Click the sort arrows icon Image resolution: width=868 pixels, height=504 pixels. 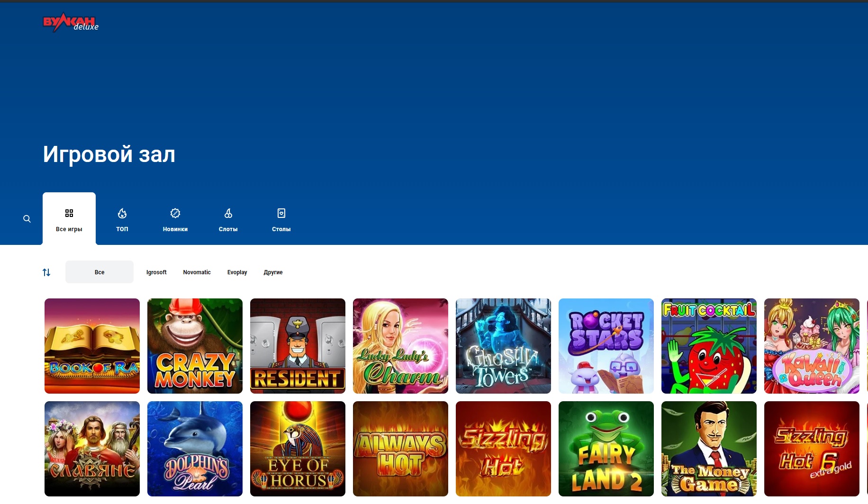[x=46, y=272]
